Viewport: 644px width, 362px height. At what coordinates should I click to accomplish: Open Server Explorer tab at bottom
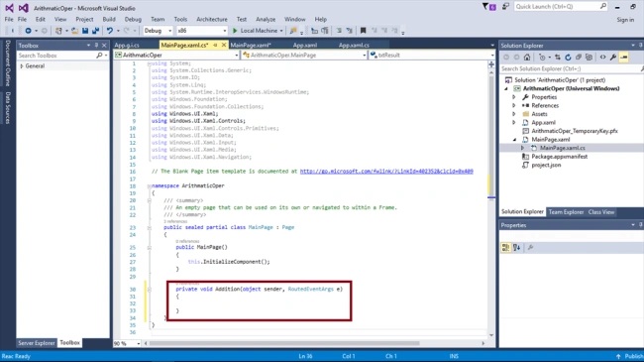pos(37,343)
